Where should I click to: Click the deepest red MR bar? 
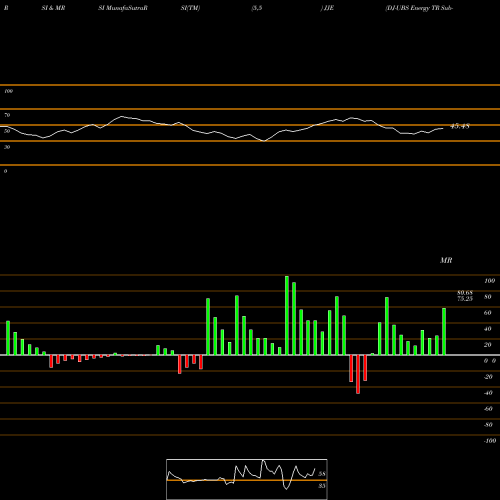point(358,374)
